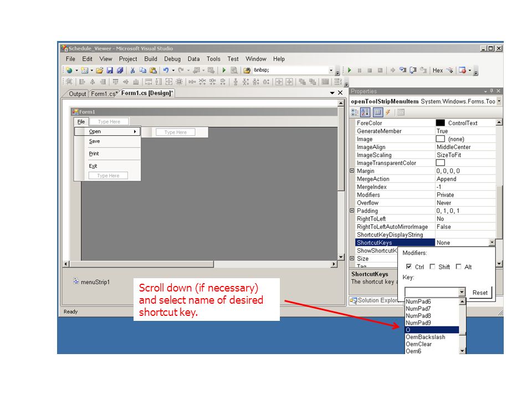The width and height of the screenshot is (532, 399).
Task: Click the Paste clipboard icon
Action: 154,70
